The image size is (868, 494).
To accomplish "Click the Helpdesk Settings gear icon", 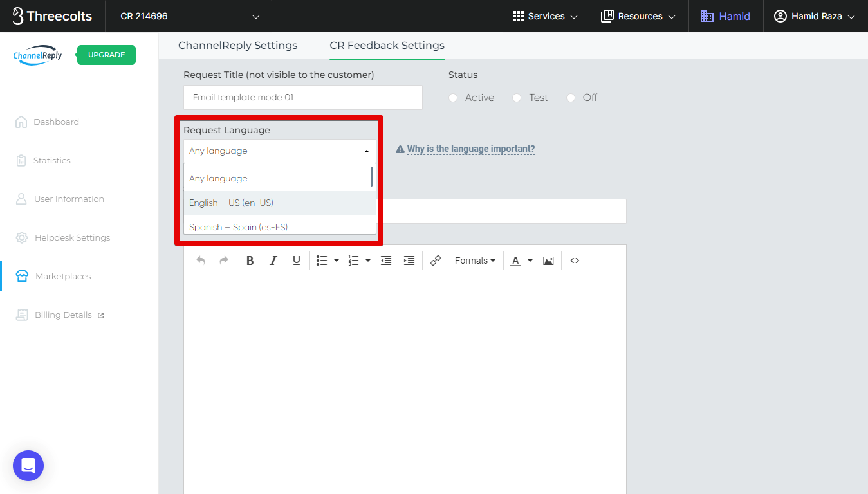I will point(22,237).
